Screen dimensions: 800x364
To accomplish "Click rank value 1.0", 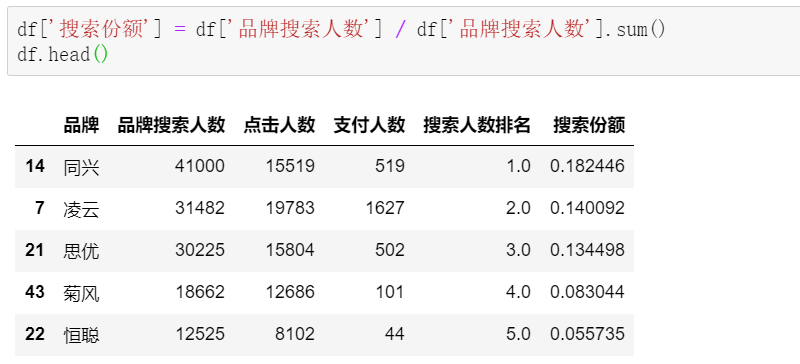I will 518,166.
